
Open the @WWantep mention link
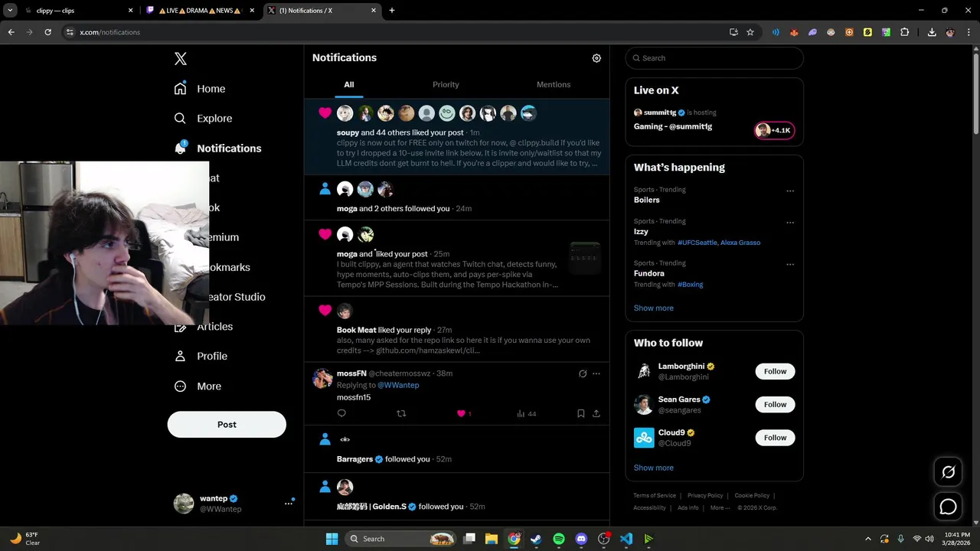(398, 385)
